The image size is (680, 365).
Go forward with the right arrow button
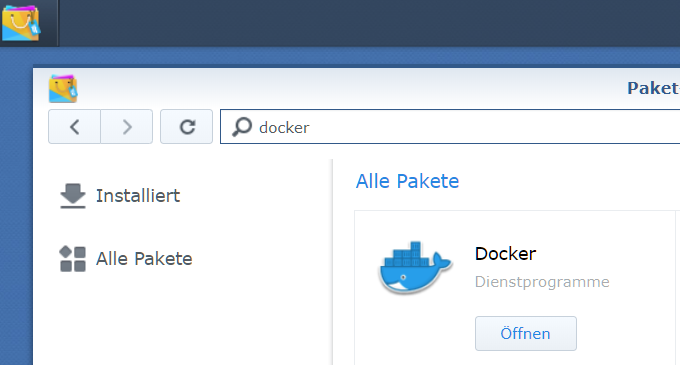point(127,127)
